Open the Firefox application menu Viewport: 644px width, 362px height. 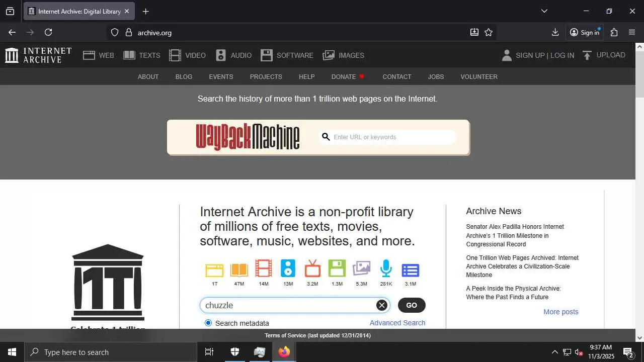pos(632,32)
